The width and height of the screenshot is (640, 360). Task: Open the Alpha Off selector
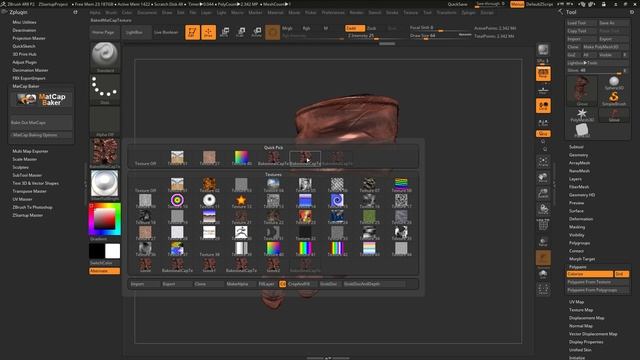[x=105, y=122]
